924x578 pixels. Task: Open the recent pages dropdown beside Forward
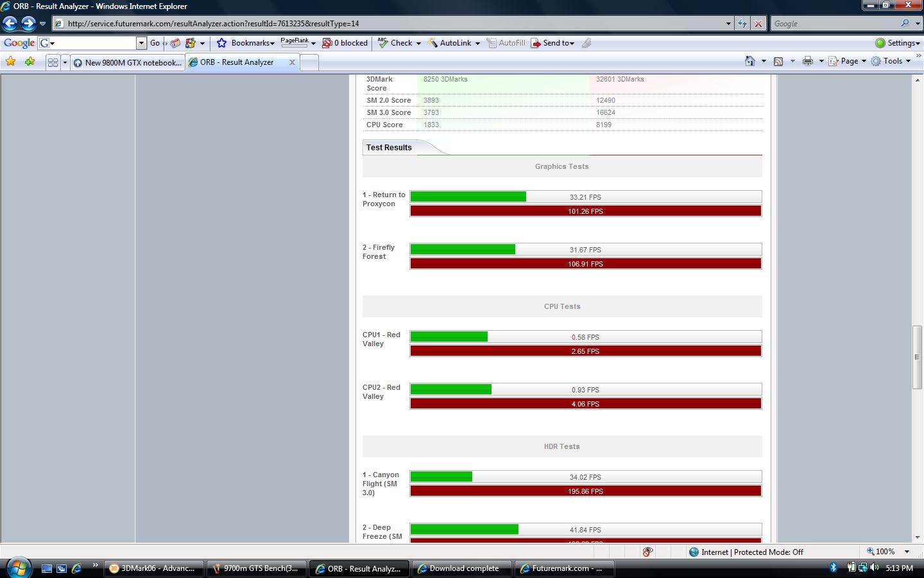[x=42, y=24]
